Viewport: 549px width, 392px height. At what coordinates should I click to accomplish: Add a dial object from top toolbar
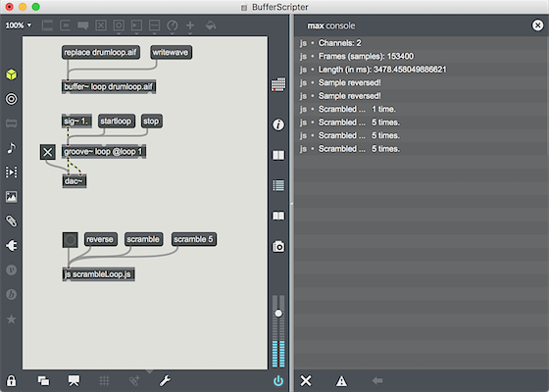coord(173,25)
